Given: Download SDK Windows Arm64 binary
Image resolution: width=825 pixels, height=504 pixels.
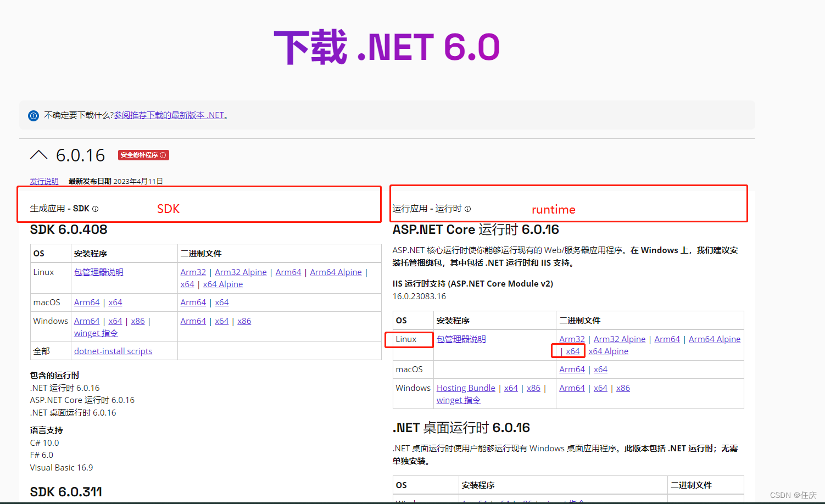Looking at the screenshot, I should 193,321.
